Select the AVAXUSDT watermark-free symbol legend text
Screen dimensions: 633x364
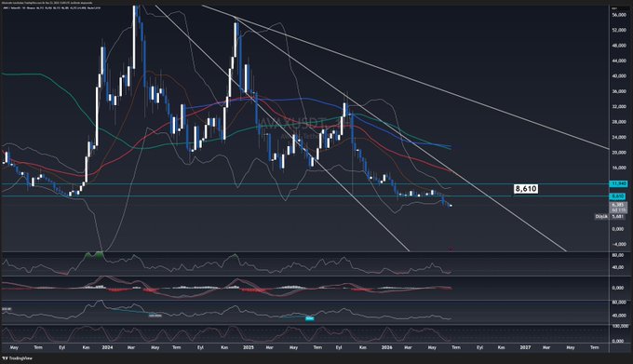pyautogui.click(x=52, y=7)
